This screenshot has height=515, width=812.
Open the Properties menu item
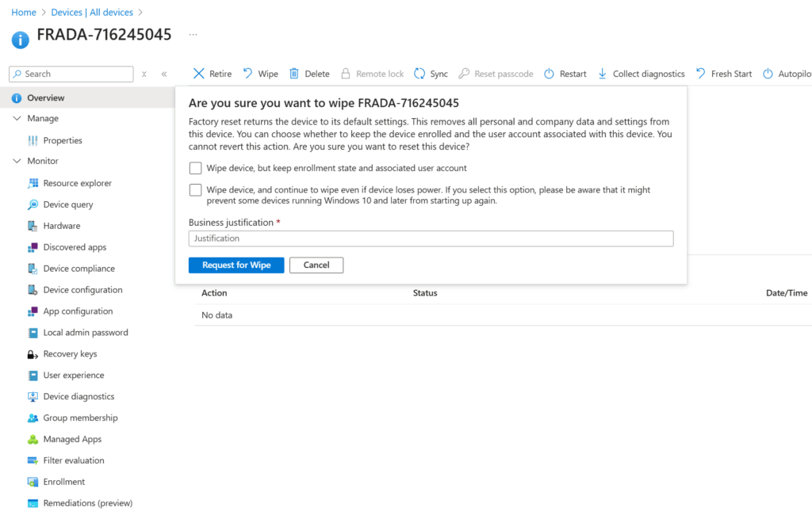63,140
